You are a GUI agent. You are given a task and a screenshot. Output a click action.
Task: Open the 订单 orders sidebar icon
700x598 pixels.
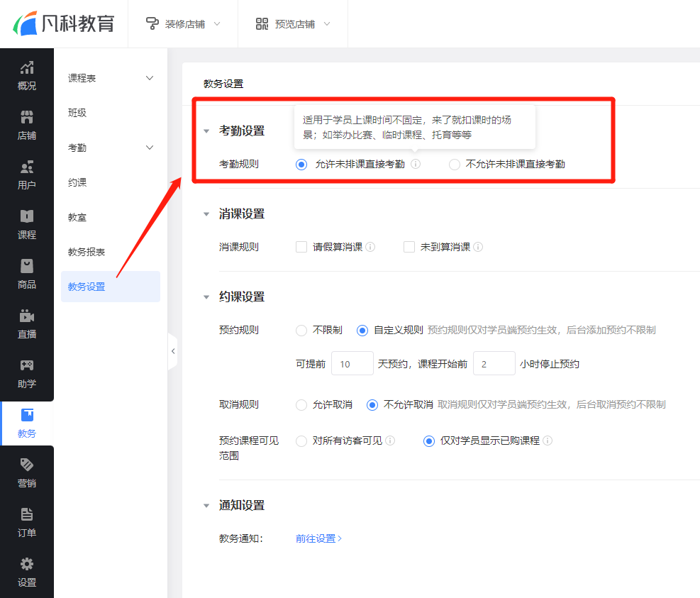point(27,514)
